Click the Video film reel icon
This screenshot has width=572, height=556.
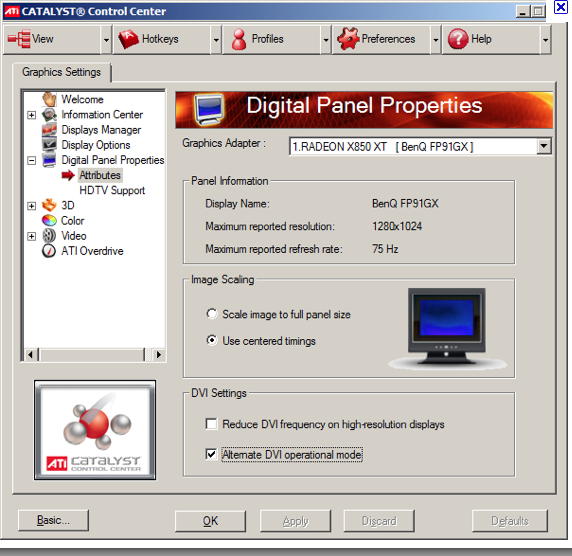49,236
